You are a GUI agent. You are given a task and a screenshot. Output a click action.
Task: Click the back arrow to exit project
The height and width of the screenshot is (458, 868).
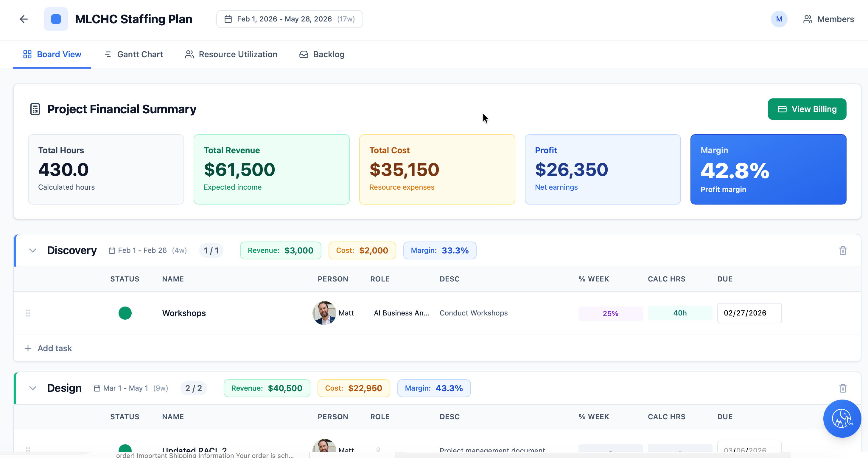point(24,19)
